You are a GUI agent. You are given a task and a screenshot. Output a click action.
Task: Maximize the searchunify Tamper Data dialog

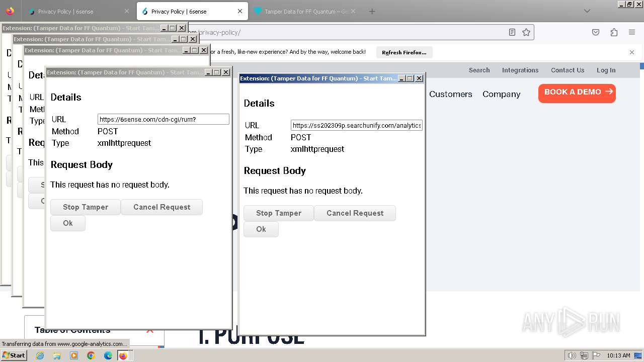410,78
